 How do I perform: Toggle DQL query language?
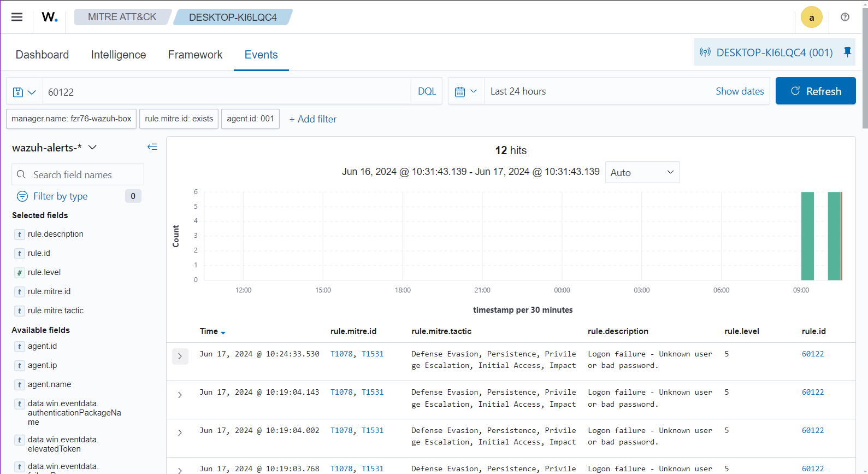pos(427,91)
